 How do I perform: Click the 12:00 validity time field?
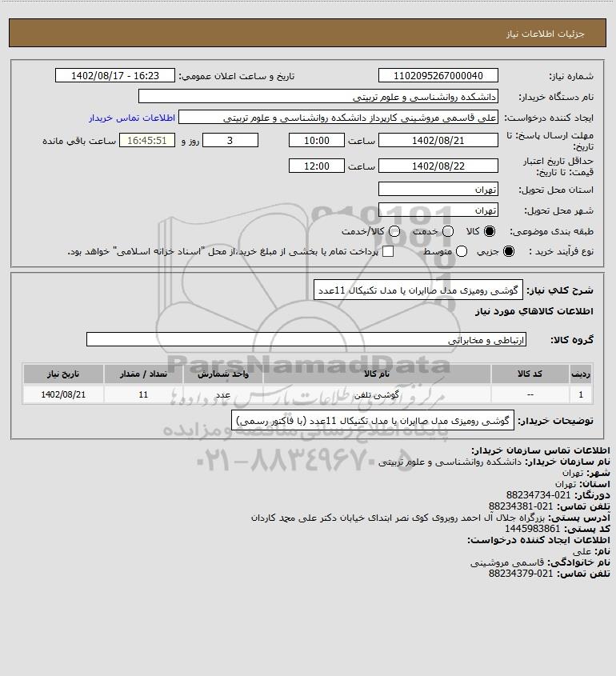tap(317, 166)
